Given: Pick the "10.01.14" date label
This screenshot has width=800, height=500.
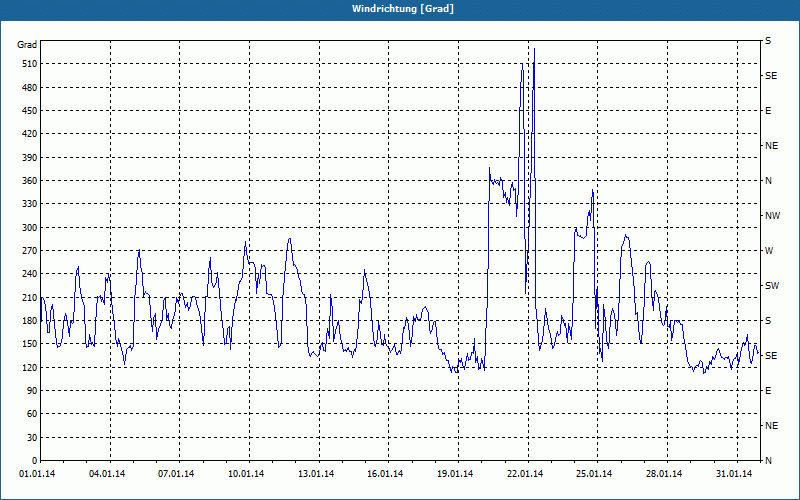Looking at the screenshot, I should tap(246, 474).
